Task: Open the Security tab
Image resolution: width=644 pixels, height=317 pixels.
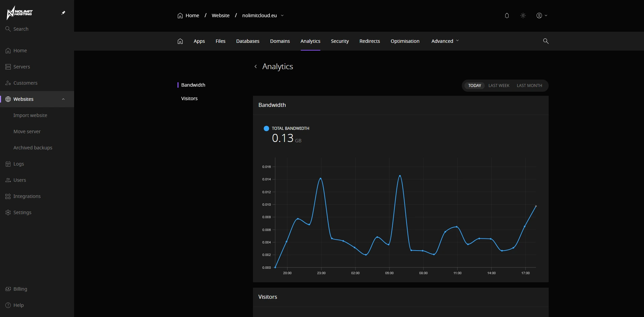Action: tap(340, 41)
